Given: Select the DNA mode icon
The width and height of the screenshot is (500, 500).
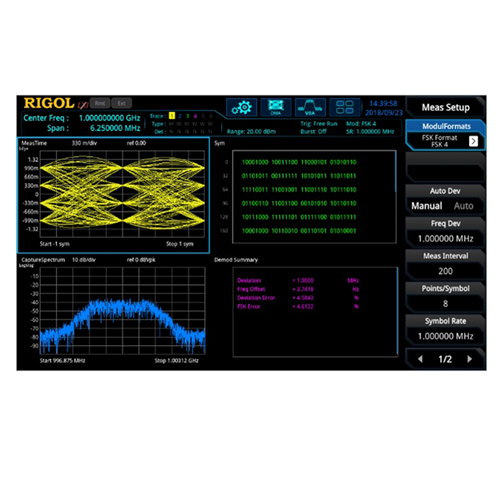Looking at the screenshot, I should 276,107.
